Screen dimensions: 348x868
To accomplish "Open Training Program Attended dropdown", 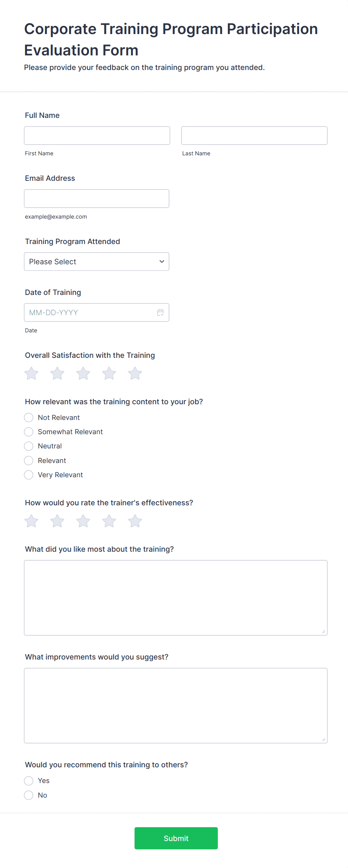I will click(97, 262).
